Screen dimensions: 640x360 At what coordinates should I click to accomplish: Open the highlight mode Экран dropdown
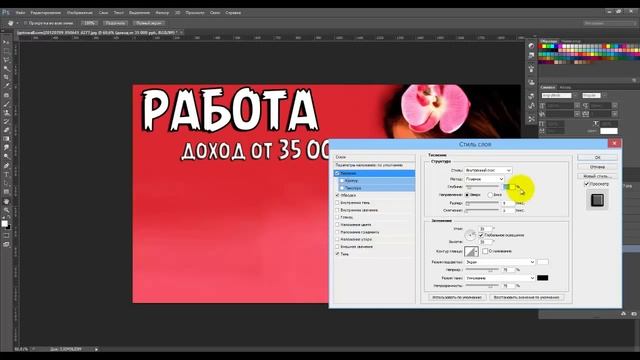pyautogui.click(x=500, y=262)
